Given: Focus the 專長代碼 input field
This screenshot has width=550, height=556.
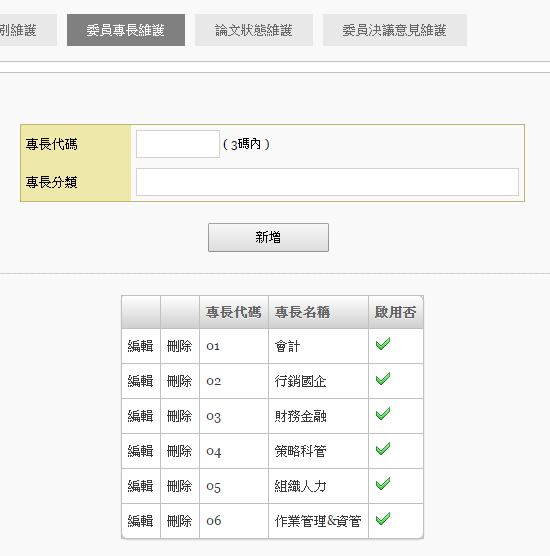Looking at the screenshot, I should click(178, 144).
